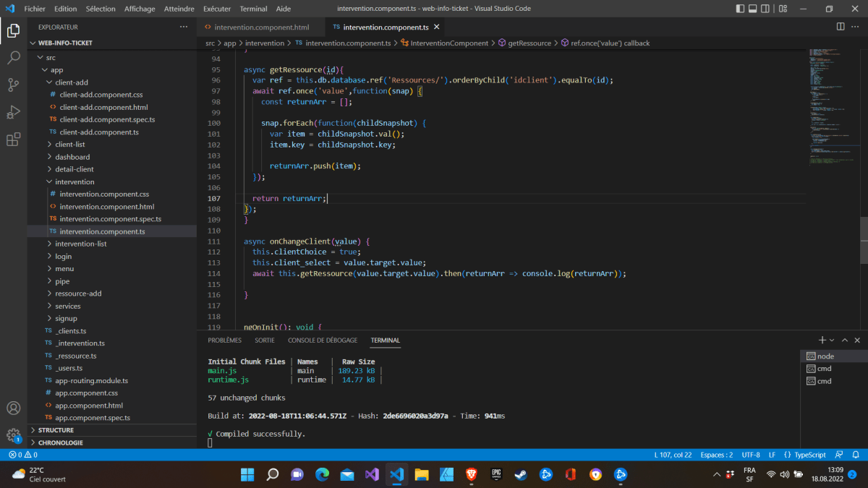Open the Source Control view

[13, 85]
